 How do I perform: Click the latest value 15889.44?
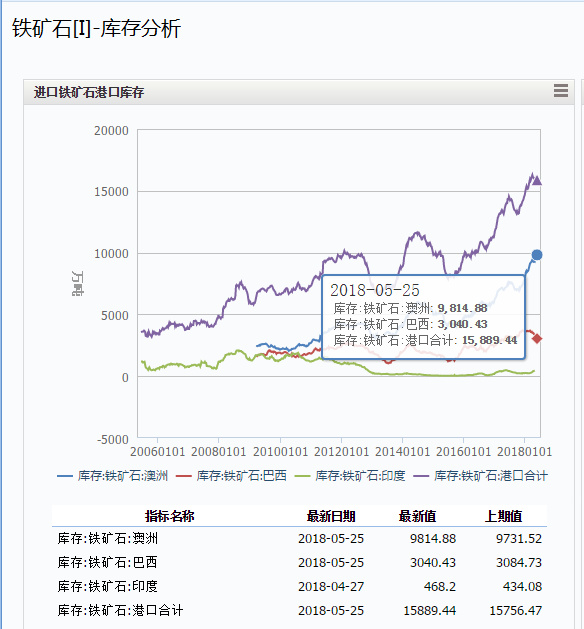tap(430, 611)
